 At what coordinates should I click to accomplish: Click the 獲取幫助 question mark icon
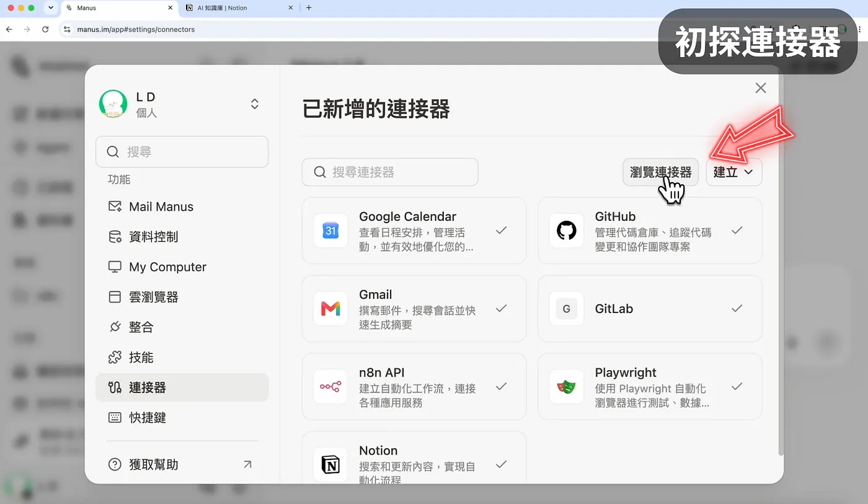click(115, 464)
